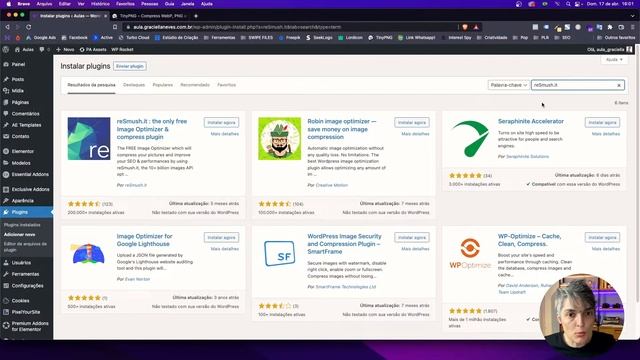
Task: Click the bookmark page icon in address bar
Action: tap(115, 27)
